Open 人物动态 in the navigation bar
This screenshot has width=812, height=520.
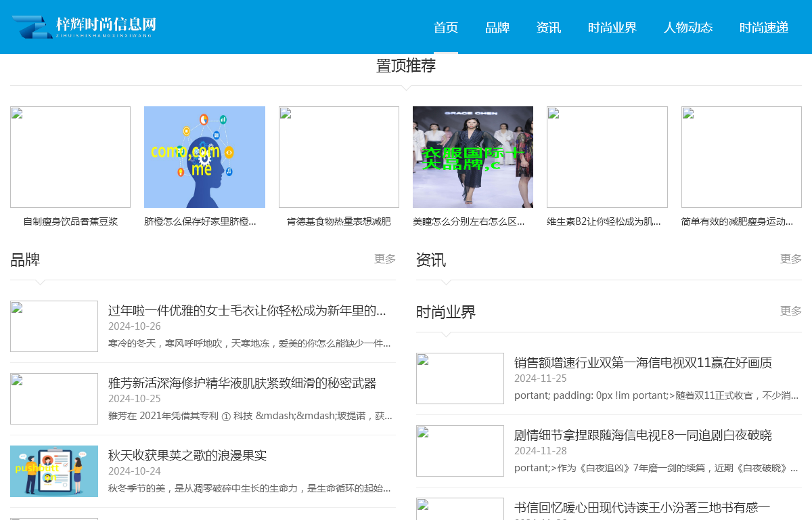coord(688,28)
